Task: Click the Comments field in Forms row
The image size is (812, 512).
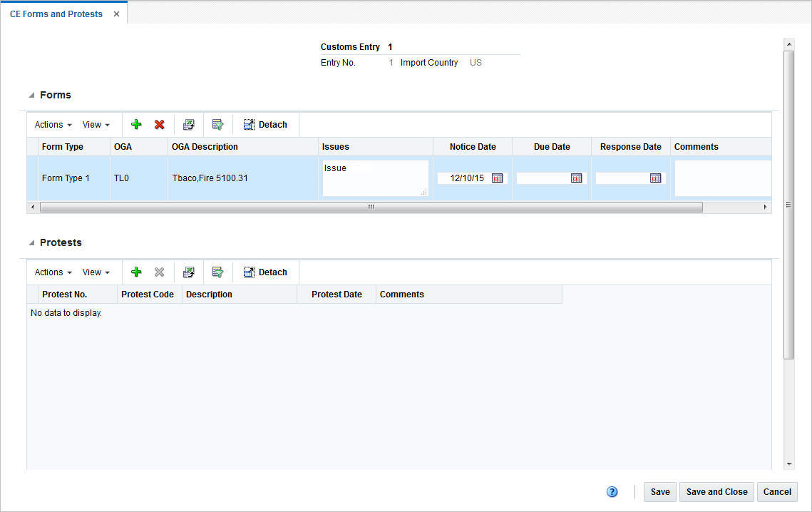Action: 723,178
